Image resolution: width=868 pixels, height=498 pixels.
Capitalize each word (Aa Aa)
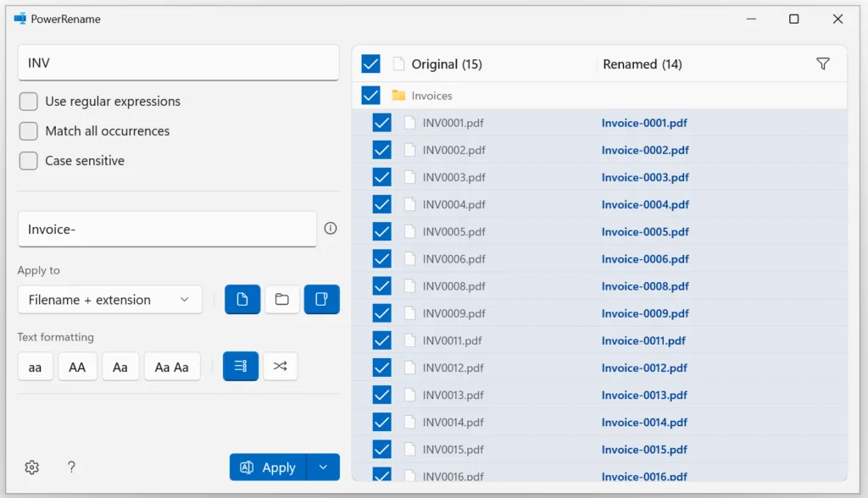click(x=171, y=367)
